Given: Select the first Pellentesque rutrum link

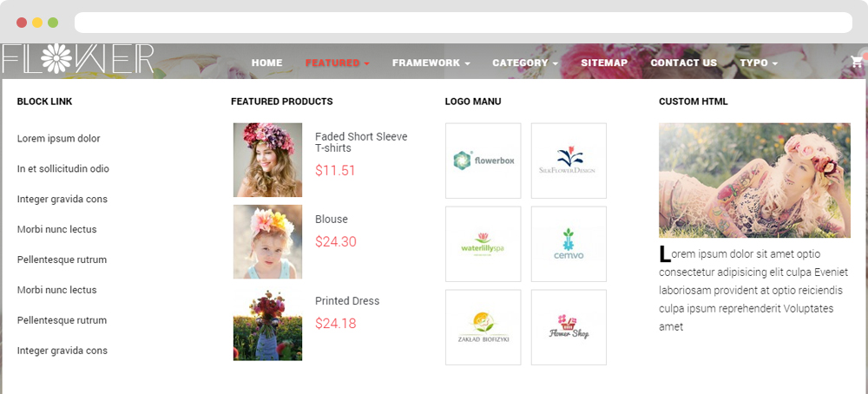Looking at the screenshot, I should [62, 259].
